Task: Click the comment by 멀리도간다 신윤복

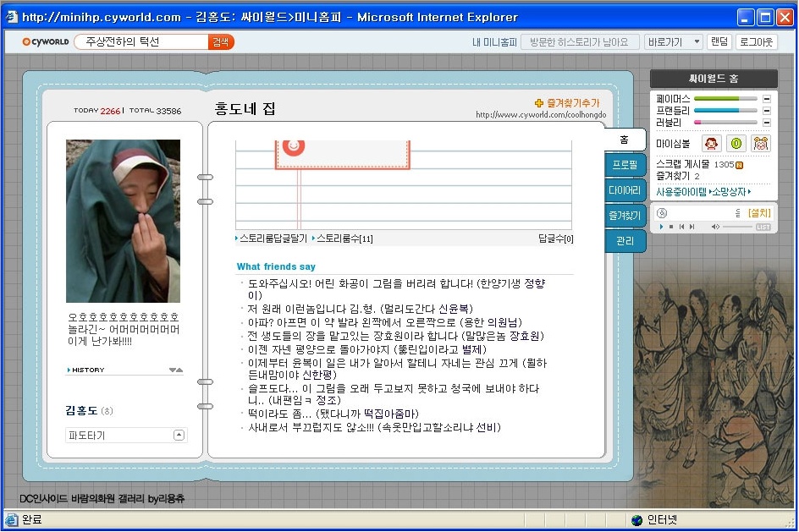Action: [x=361, y=309]
